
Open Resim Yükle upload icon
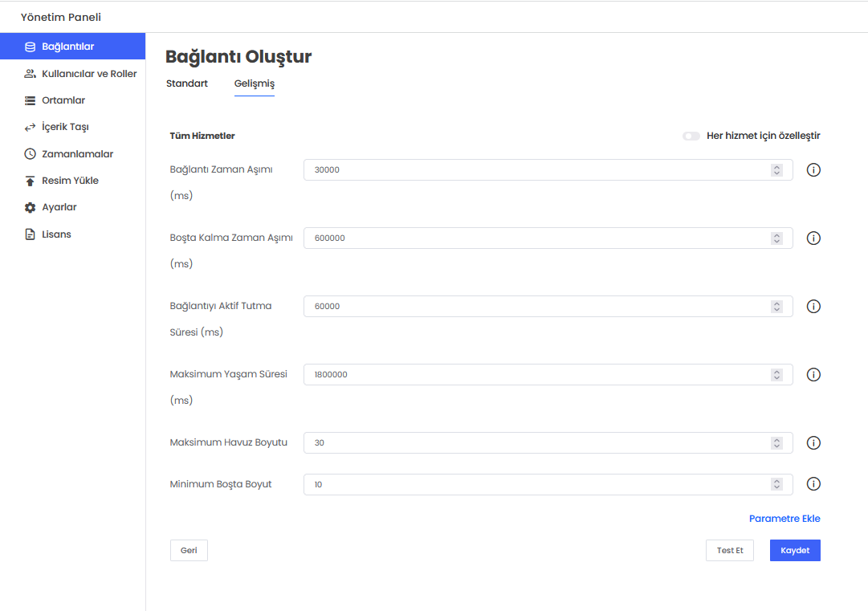[x=30, y=181]
